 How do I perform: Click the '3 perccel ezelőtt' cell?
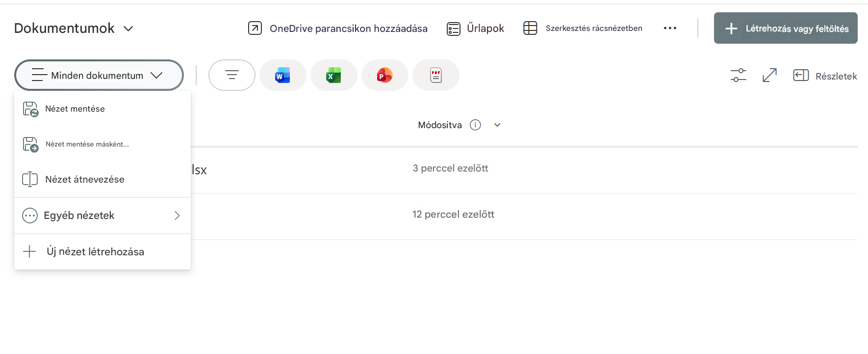pyautogui.click(x=451, y=168)
